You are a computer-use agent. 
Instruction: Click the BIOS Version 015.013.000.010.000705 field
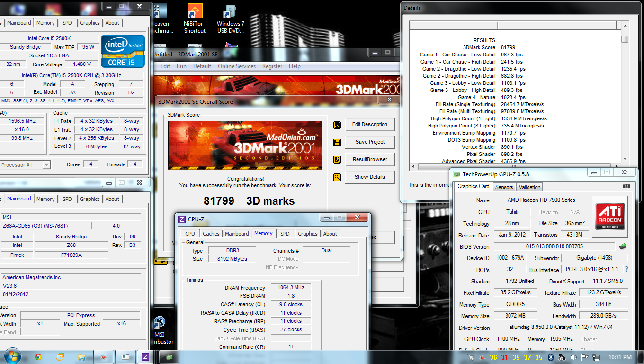[555, 246]
